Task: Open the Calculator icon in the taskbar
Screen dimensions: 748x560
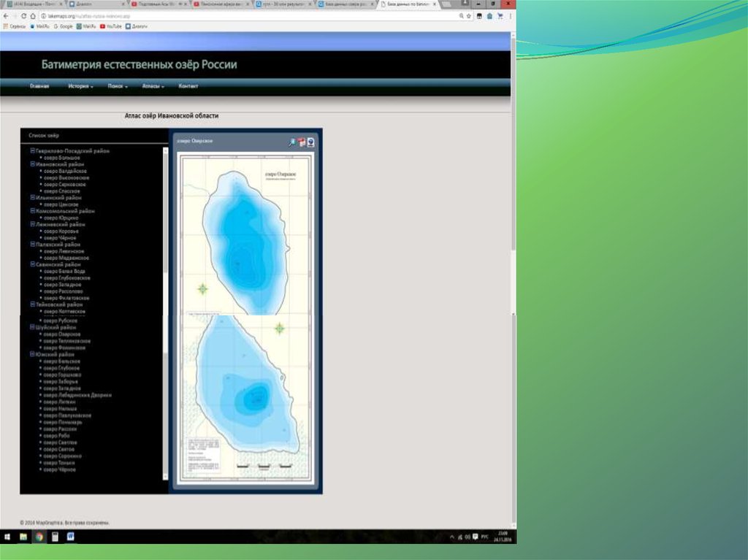Action: coord(55,537)
